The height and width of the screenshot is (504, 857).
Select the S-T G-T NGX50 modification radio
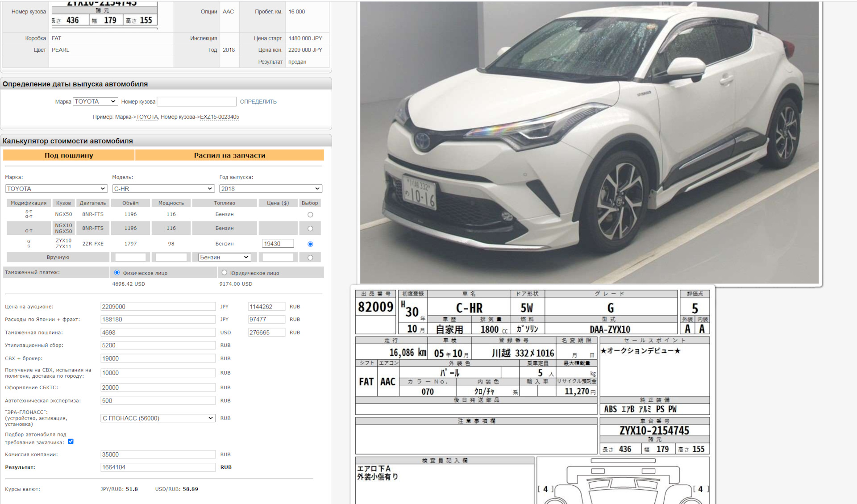point(310,215)
